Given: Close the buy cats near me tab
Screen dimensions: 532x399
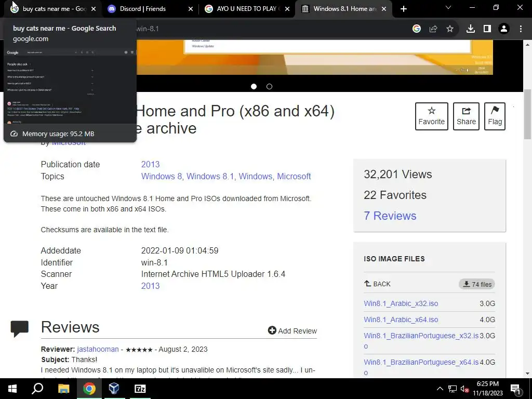Looking at the screenshot, I should click(x=94, y=9).
